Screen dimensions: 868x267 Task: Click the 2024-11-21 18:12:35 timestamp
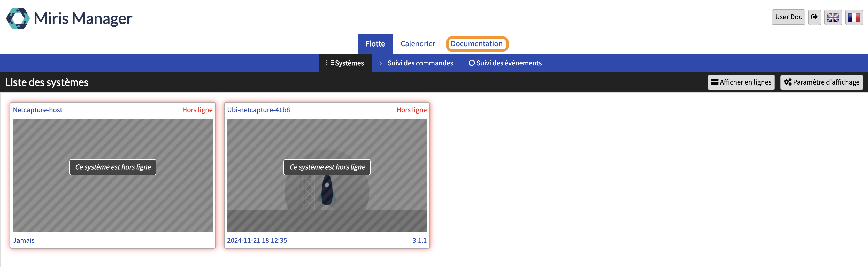[x=257, y=240]
